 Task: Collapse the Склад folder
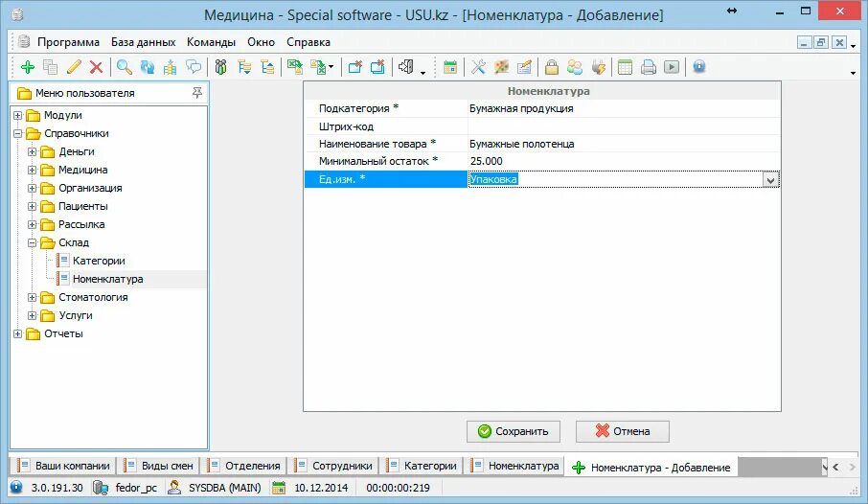pos(33,242)
